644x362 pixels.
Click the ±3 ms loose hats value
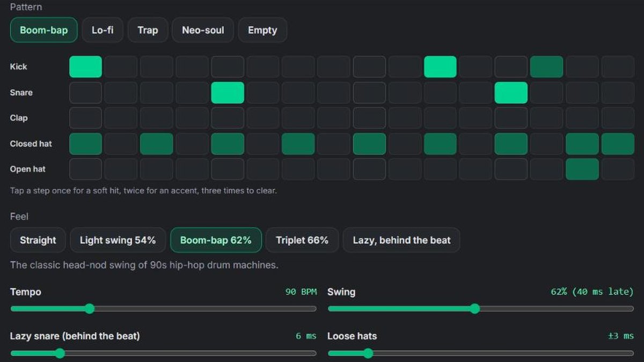621,336
